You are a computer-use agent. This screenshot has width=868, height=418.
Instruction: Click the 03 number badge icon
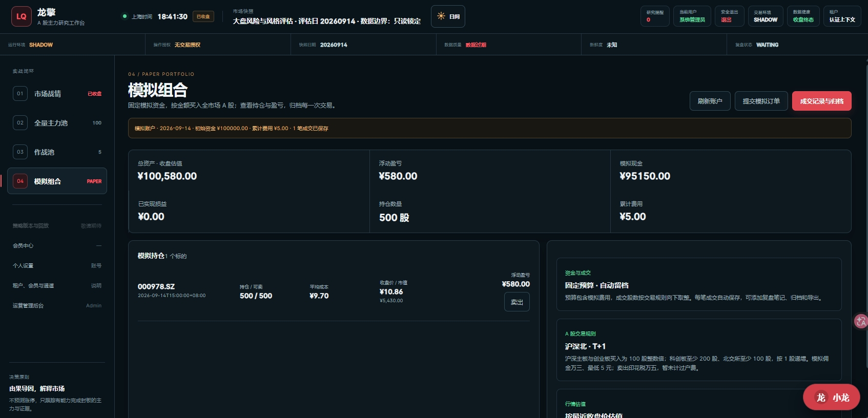point(20,152)
